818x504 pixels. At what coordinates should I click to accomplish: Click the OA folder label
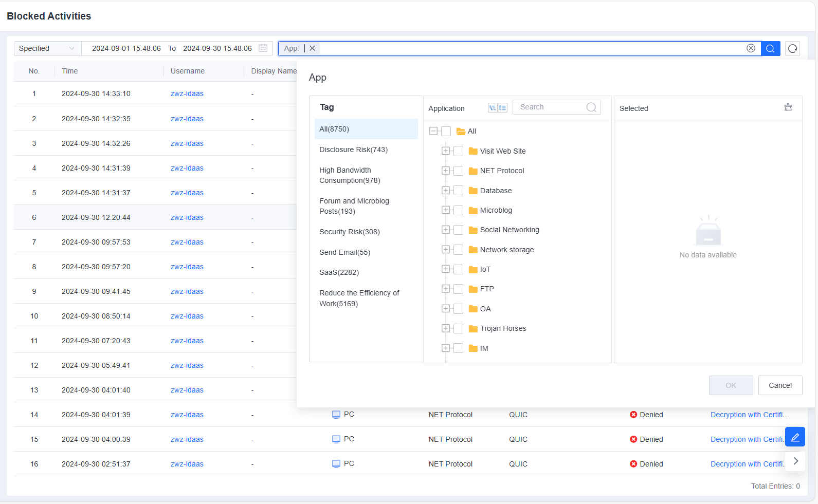(x=485, y=309)
